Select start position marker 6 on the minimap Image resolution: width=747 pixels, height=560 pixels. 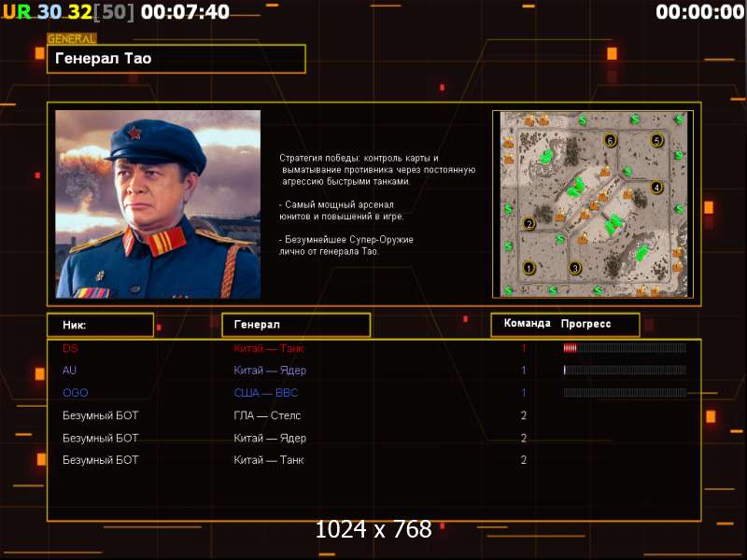[611, 140]
